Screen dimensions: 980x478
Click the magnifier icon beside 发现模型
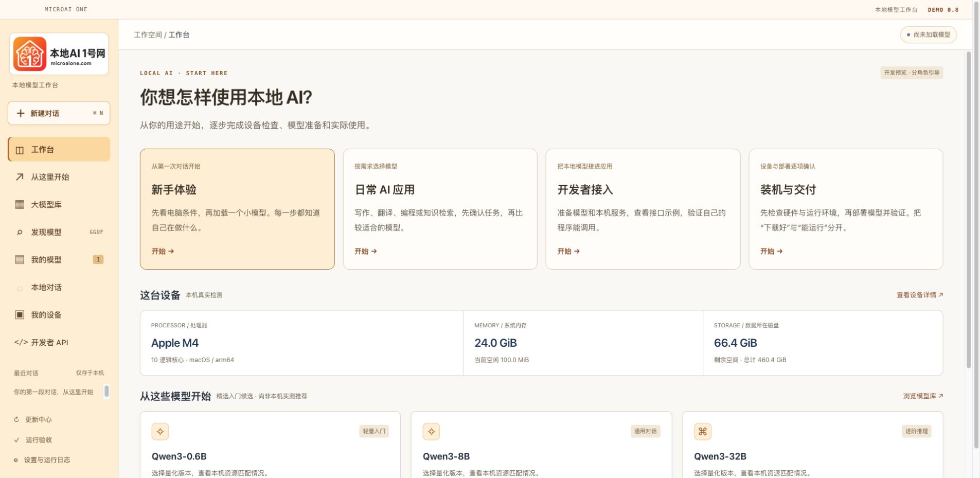pos(20,232)
